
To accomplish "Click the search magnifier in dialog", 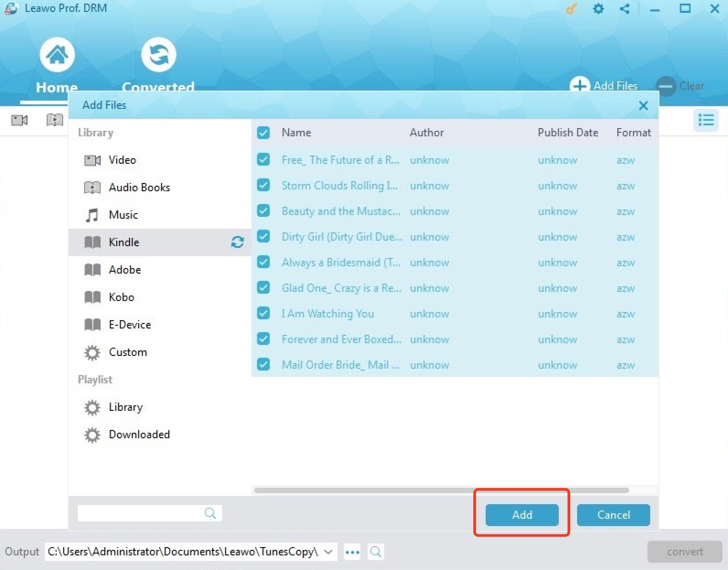I will pyautogui.click(x=210, y=513).
